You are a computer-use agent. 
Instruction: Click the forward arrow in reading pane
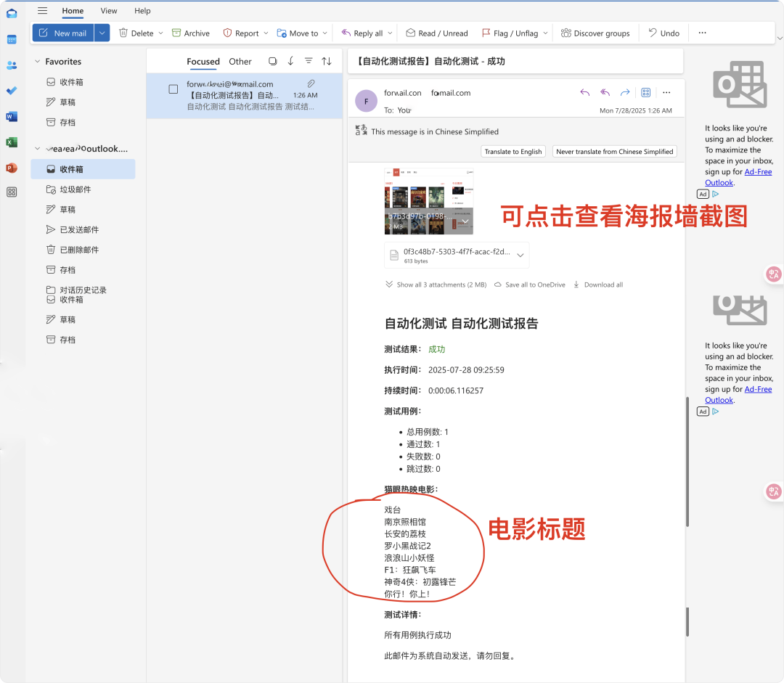[x=625, y=92]
